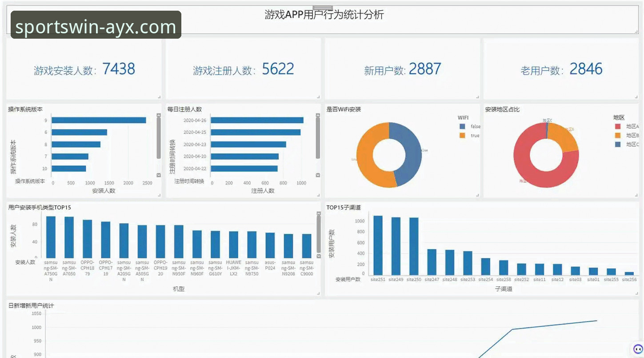Click scroll-down arrow in 每日注册人数 chart
The height and width of the screenshot is (358, 644).
(318, 175)
